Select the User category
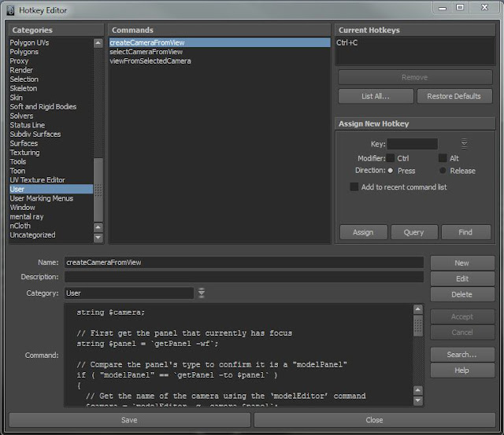Image resolution: width=504 pixels, height=435 pixels. 50,189
